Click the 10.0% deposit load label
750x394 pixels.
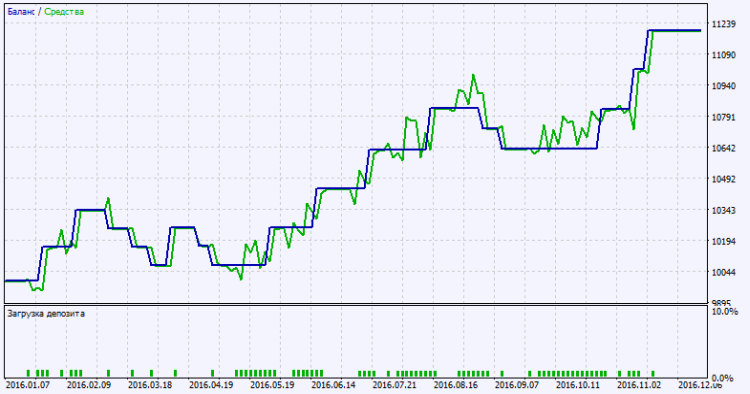coord(725,312)
